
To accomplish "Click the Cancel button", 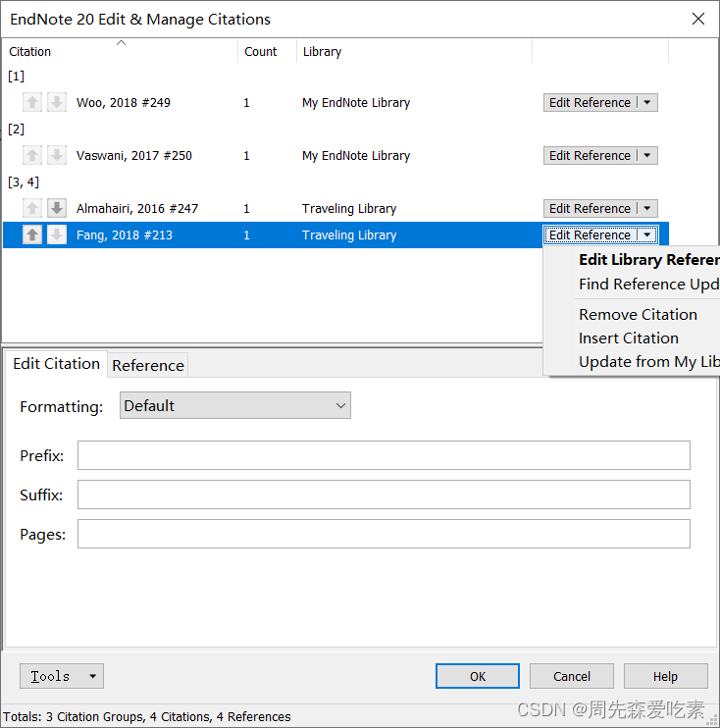I will (x=572, y=676).
